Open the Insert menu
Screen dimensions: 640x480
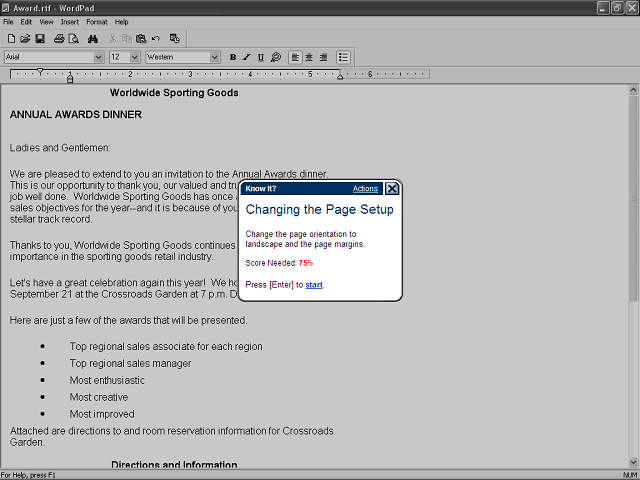(70, 22)
